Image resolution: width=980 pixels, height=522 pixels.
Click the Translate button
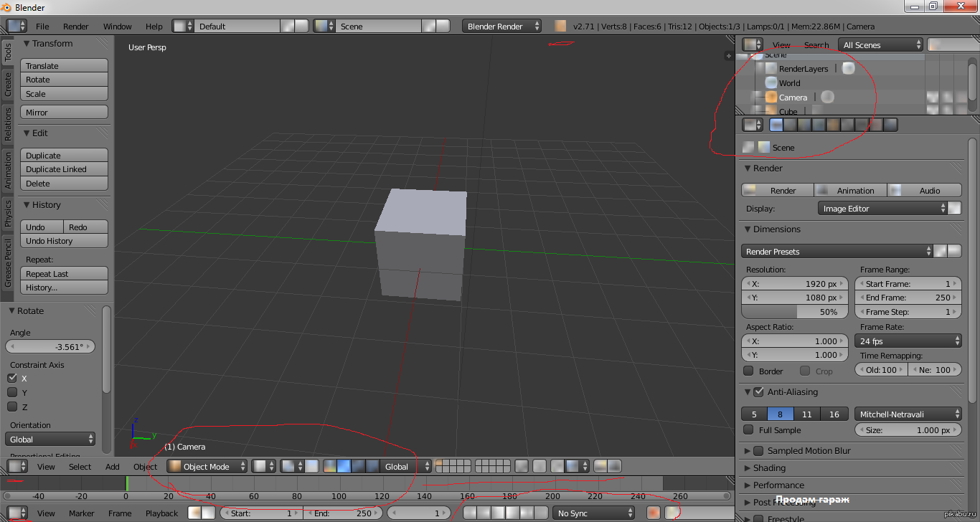[64, 66]
